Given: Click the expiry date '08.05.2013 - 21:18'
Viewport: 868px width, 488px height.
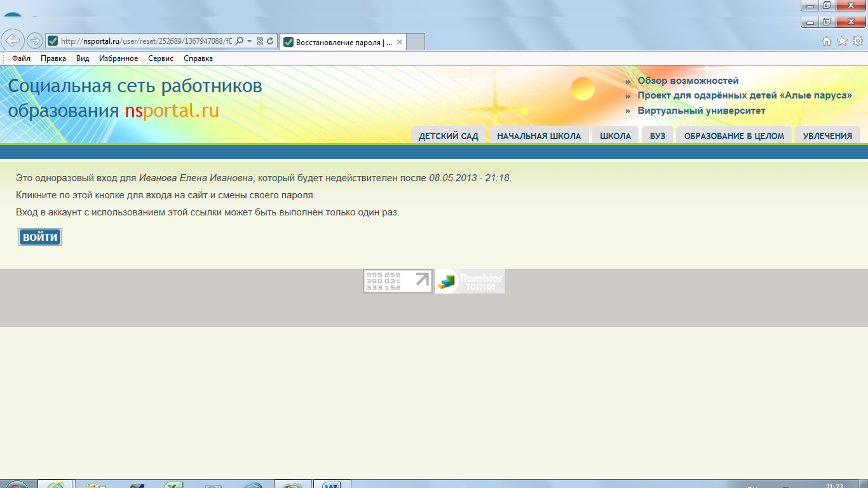Looking at the screenshot, I should tap(470, 178).
